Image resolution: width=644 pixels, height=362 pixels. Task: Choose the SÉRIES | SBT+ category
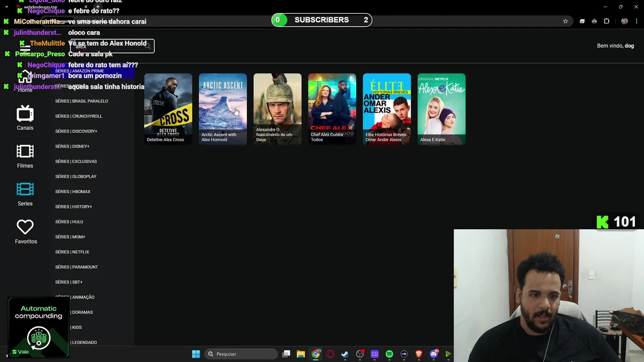[x=69, y=282]
